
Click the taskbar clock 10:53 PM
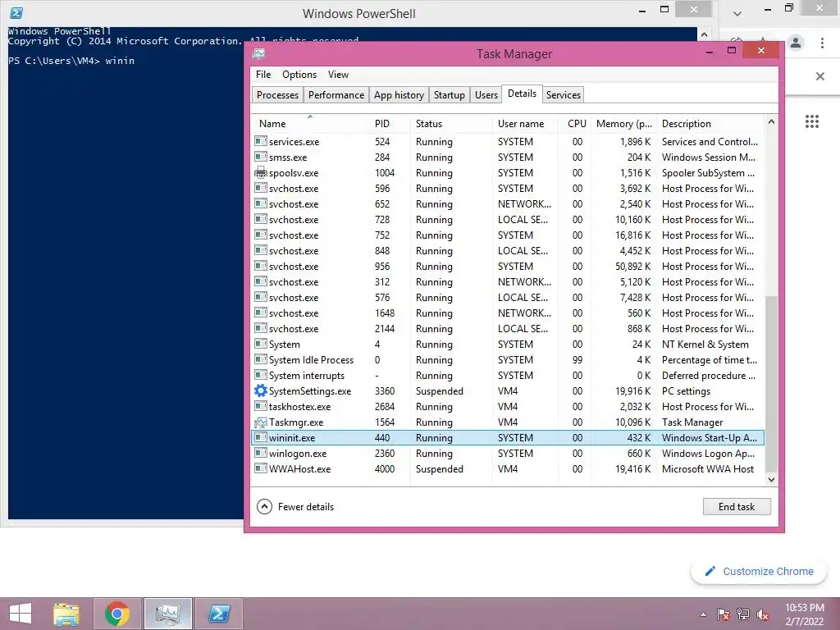(x=805, y=608)
